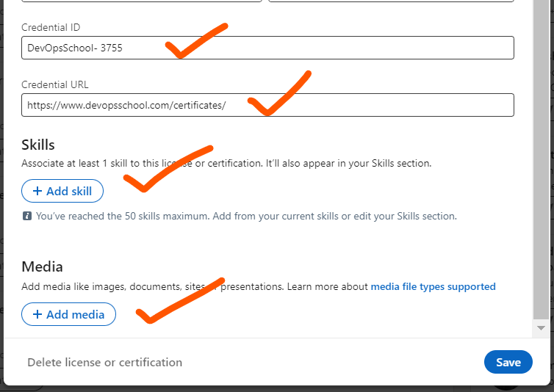Screen dimensions: 554x392
Task: Click Delete license or certification
Action: (x=104, y=362)
